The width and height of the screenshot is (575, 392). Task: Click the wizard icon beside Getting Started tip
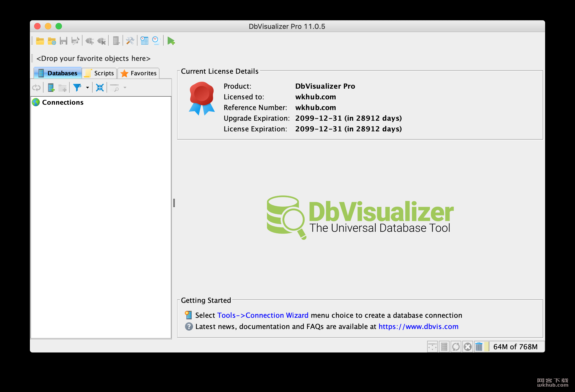point(188,315)
